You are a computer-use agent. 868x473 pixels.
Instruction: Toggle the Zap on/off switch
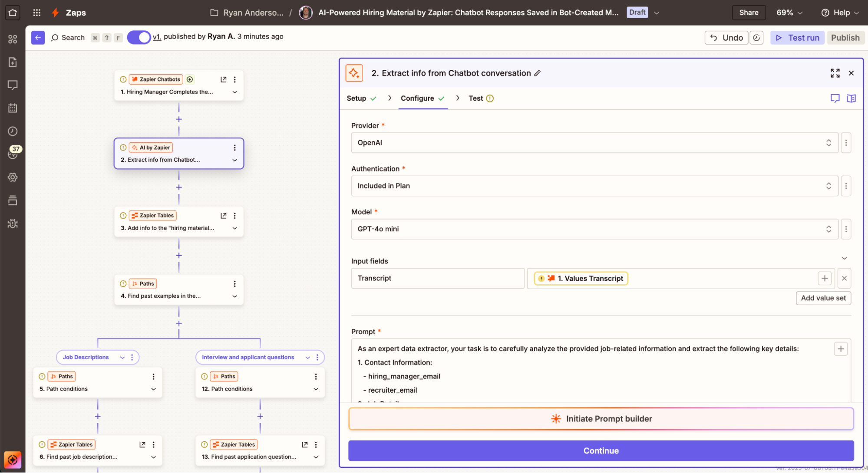[139, 37]
